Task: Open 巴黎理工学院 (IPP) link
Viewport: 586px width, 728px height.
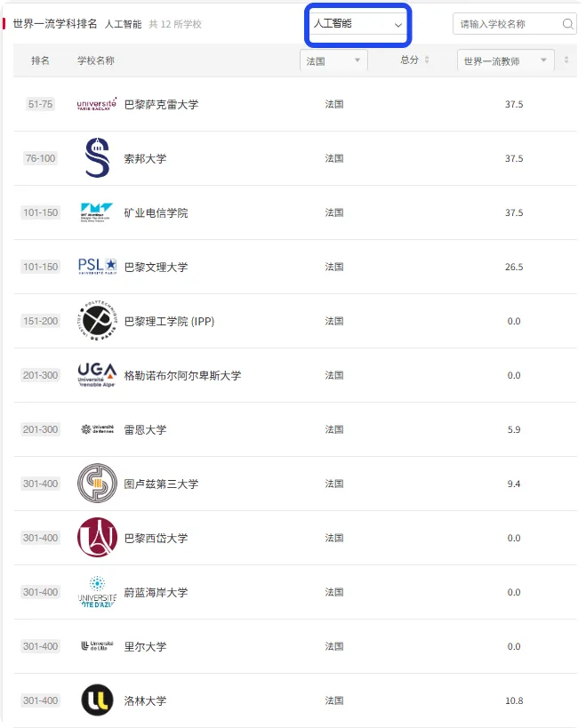Action: (x=169, y=321)
